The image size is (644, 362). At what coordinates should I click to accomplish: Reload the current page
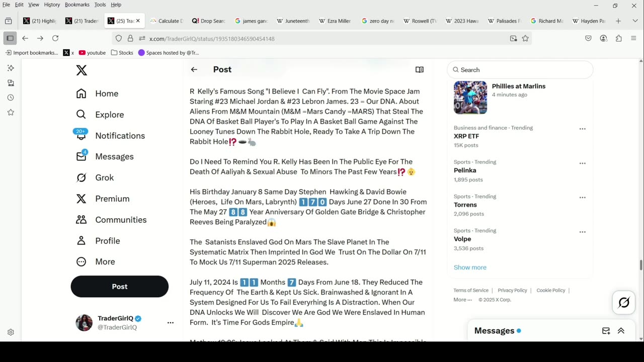[x=55, y=38]
